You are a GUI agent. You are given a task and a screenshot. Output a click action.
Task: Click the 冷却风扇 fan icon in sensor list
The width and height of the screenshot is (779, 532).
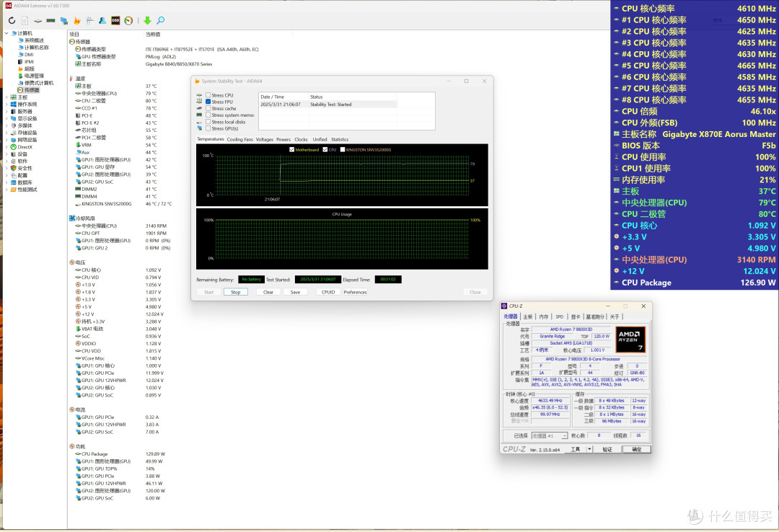pos(72,218)
